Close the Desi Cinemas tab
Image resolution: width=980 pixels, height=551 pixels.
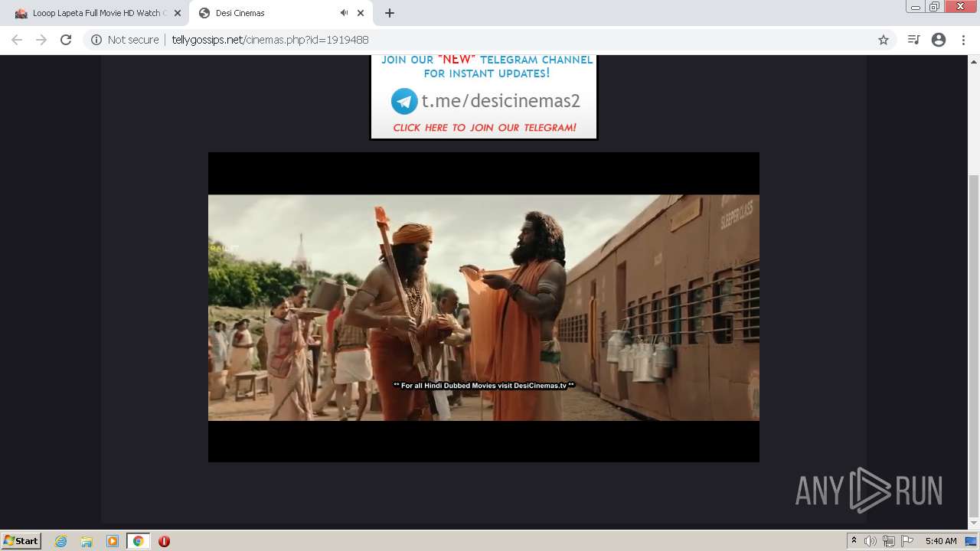pos(361,13)
